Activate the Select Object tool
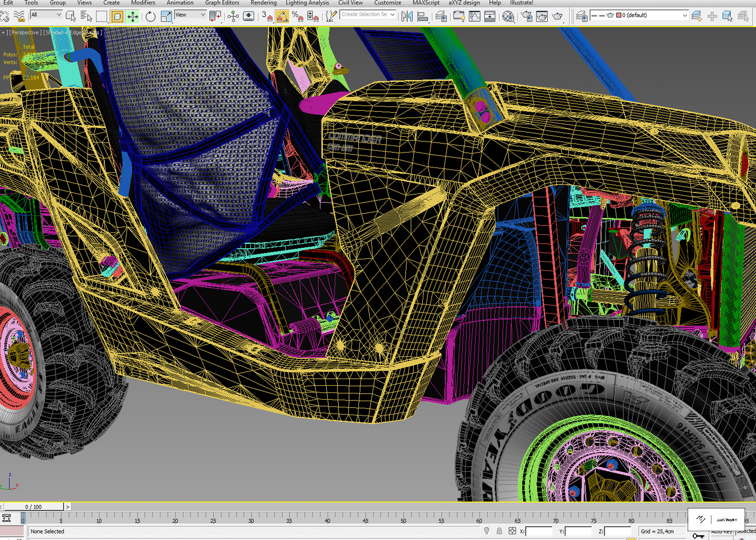 (70, 16)
